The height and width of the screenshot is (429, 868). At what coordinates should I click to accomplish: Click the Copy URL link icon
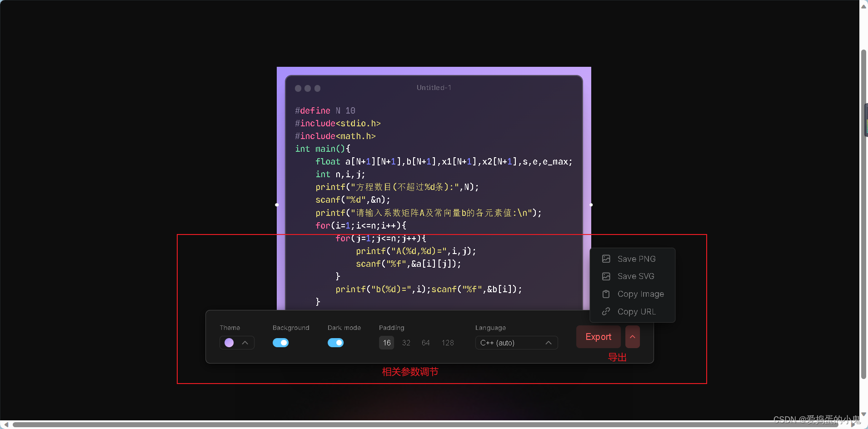[x=606, y=312]
